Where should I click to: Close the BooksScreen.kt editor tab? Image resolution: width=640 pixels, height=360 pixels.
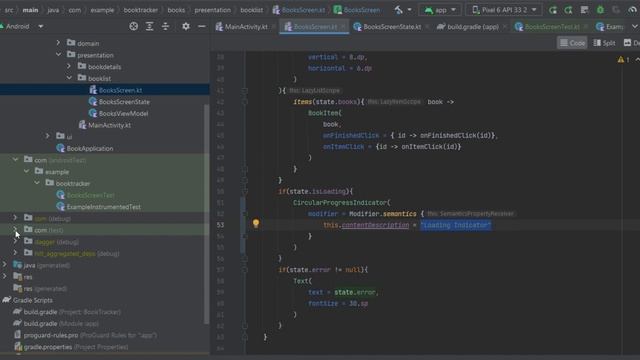click(343, 27)
